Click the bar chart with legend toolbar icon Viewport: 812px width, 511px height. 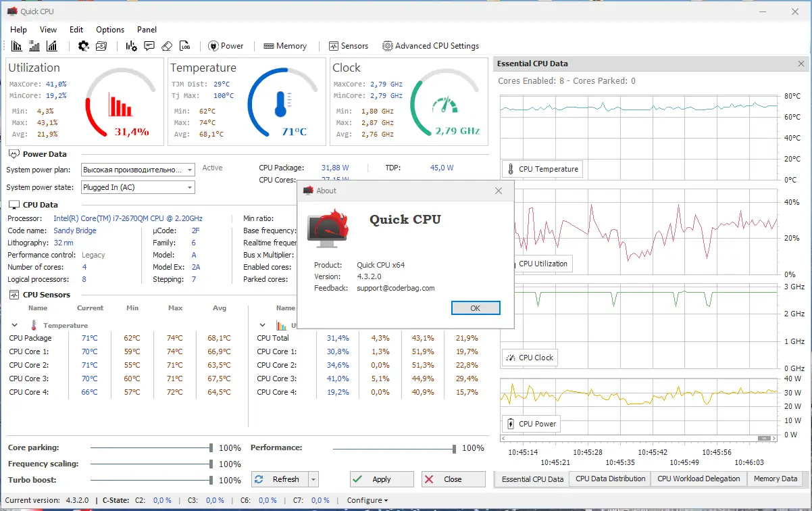click(x=34, y=46)
